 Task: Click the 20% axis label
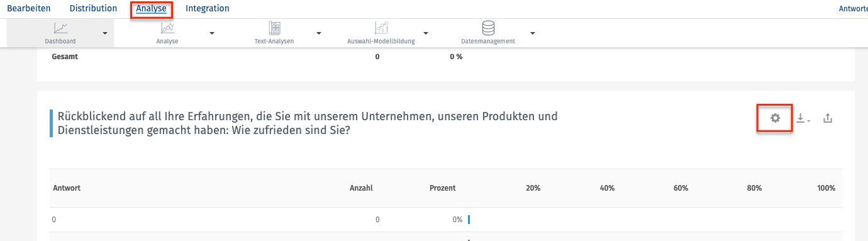pos(533,188)
